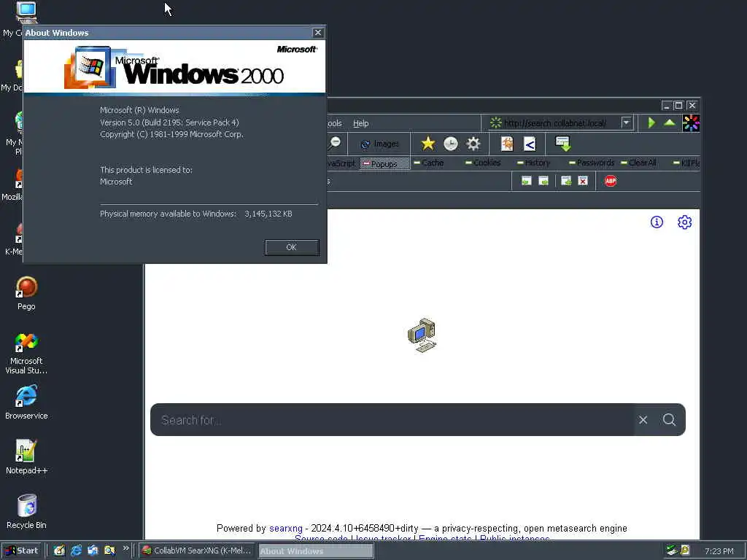The width and height of the screenshot is (747, 560).
Task: Click the Outlook Express quick launch icon
Action: (x=93, y=551)
